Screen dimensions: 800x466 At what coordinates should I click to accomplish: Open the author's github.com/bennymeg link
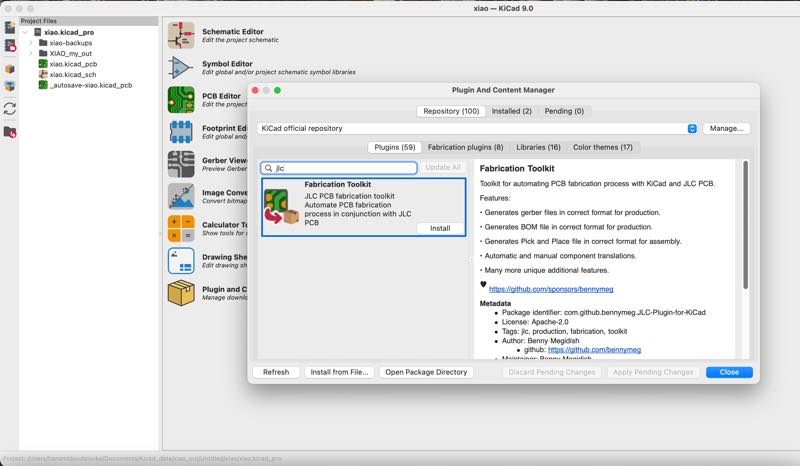pyautogui.click(x=594, y=350)
